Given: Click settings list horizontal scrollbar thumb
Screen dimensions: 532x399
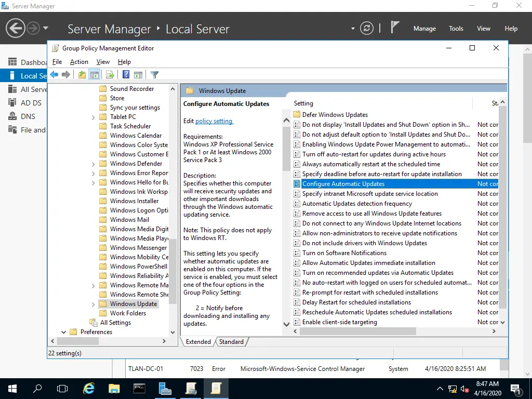Looking at the screenshot, I should (x=358, y=331).
